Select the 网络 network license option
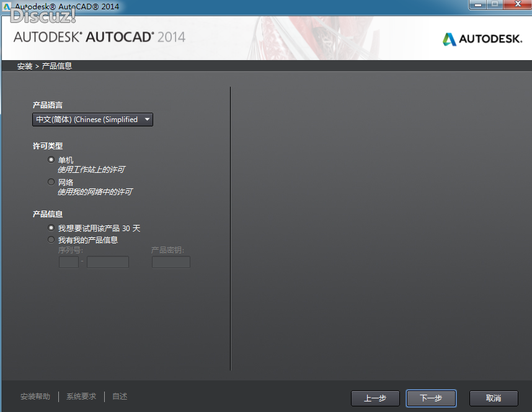The height and width of the screenshot is (412, 532). tap(51, 182)
